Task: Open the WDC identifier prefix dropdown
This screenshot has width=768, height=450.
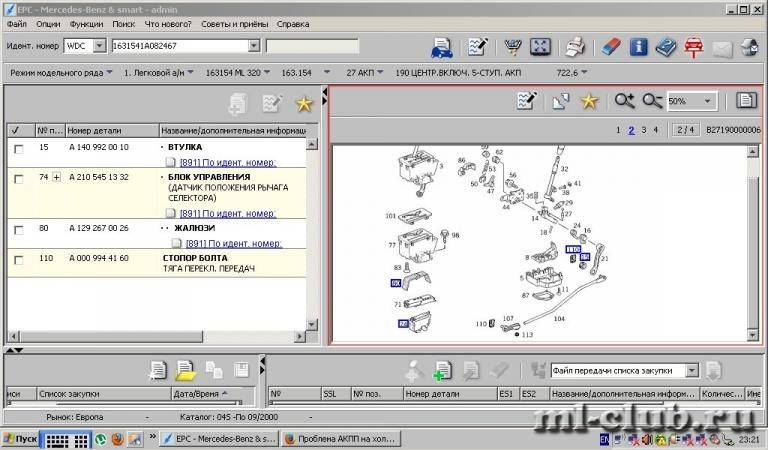Action: (99, 46)
